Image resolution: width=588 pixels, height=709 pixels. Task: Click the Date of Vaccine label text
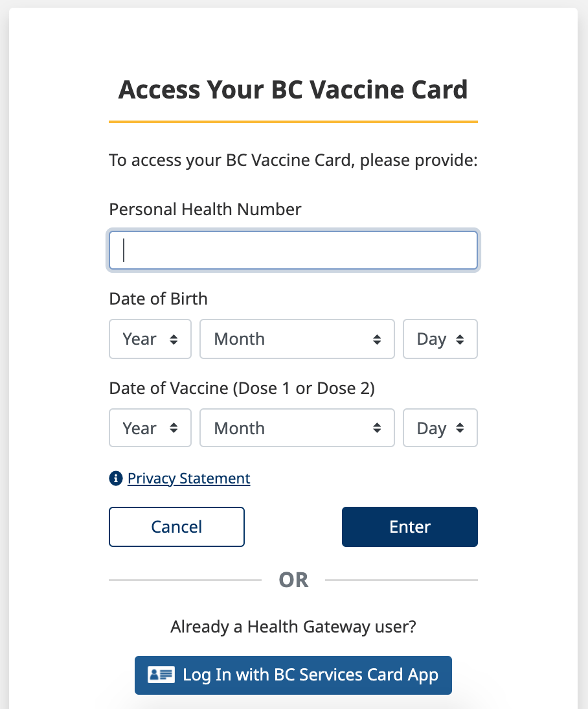242,388
